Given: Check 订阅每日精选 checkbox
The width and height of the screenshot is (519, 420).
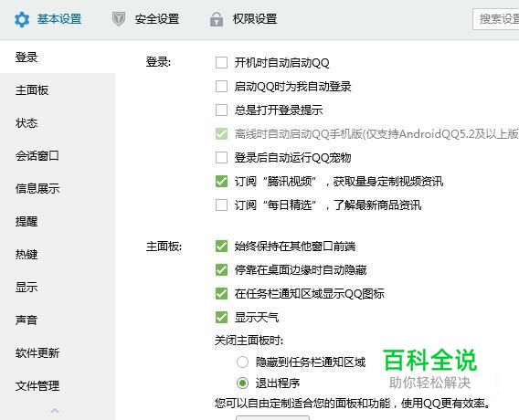Looking at the screenshot, I should [x=221, y=205].
